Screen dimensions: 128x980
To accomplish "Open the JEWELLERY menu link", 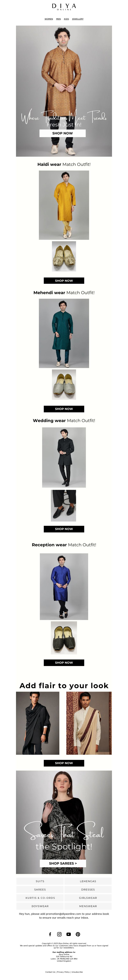I will tap(78, 19).
